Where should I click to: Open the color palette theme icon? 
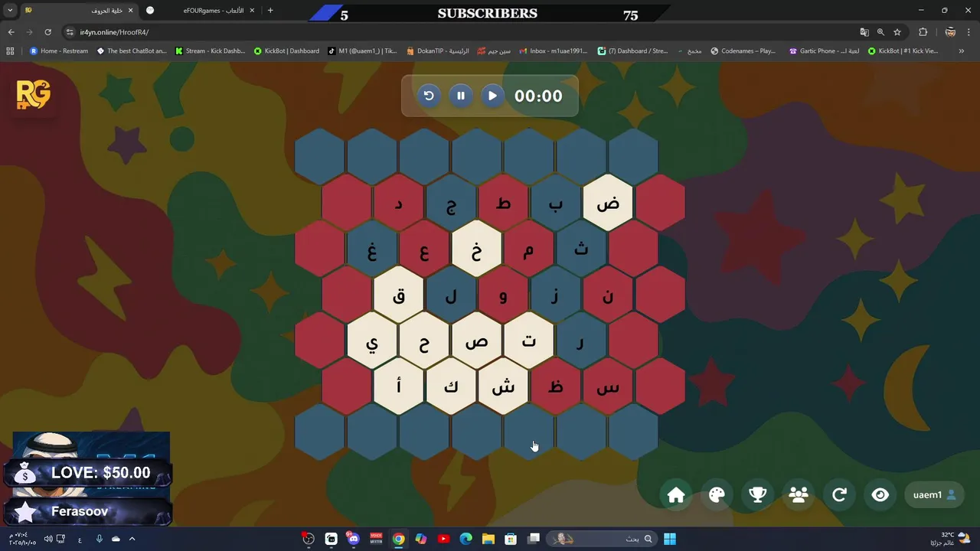tap(717, 495)
